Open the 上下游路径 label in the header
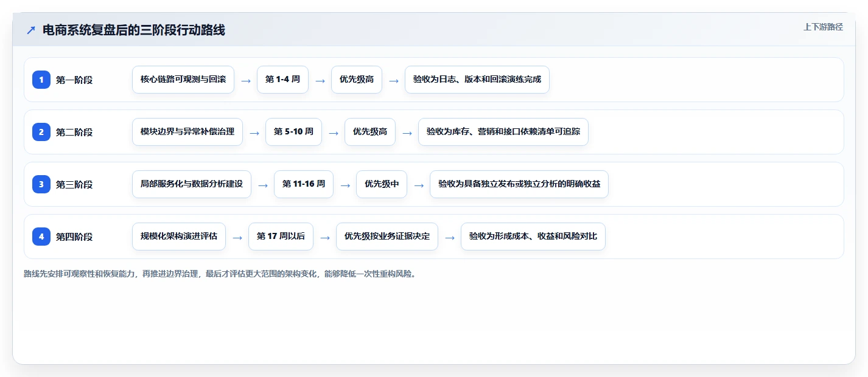 click(823, 27)
